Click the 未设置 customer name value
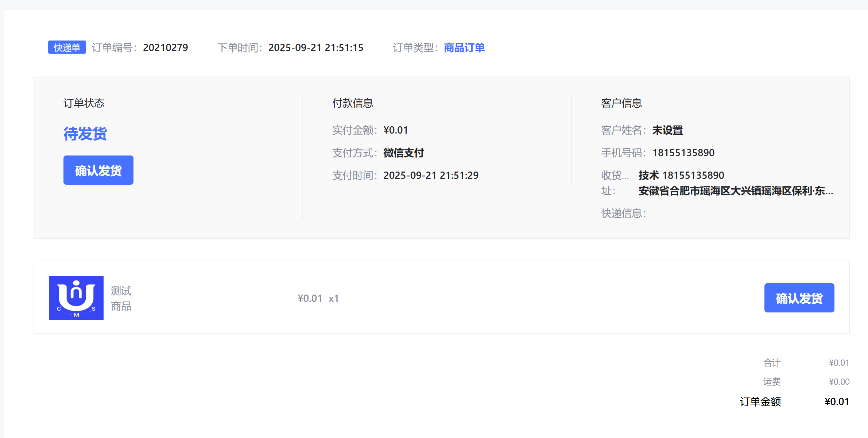868x438 pixels. [667, 130]
